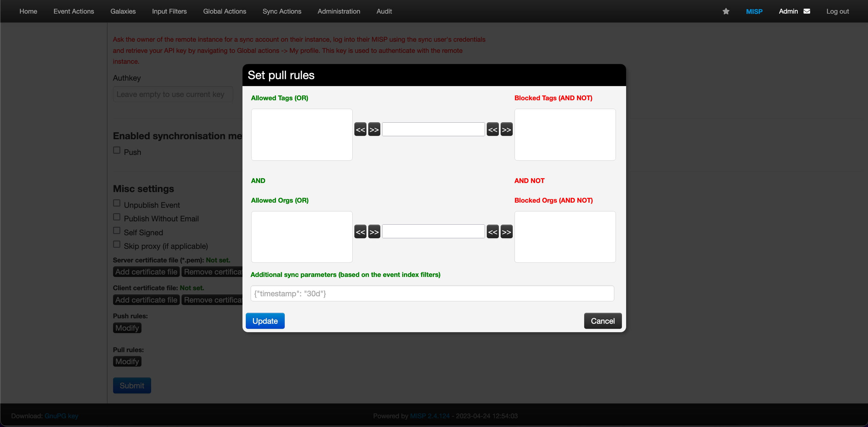Go to the Galaxies menu item
This screenshot has width=868, height=427.
(123, 11)
